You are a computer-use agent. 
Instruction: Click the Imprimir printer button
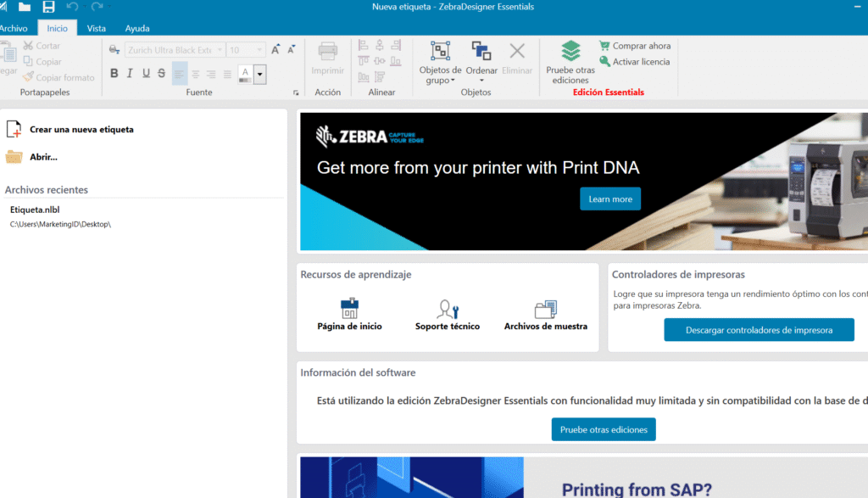[328, 59]
